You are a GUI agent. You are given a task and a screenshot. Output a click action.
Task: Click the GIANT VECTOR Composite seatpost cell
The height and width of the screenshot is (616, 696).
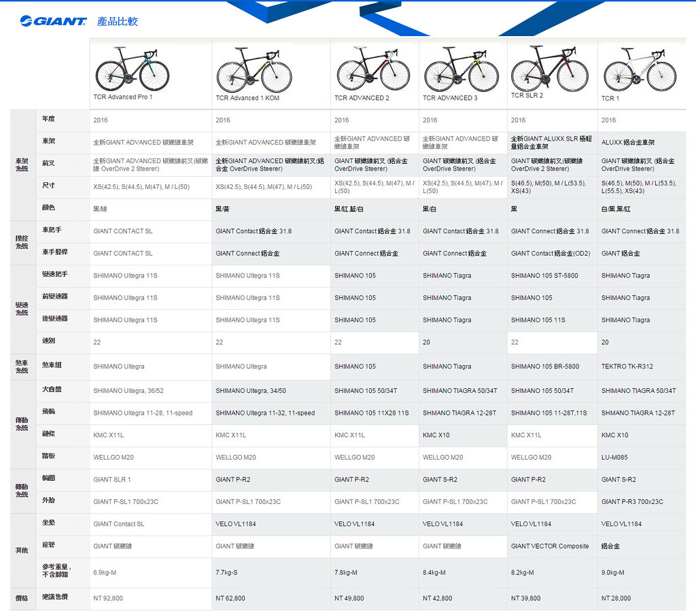[x=552, y=546]
